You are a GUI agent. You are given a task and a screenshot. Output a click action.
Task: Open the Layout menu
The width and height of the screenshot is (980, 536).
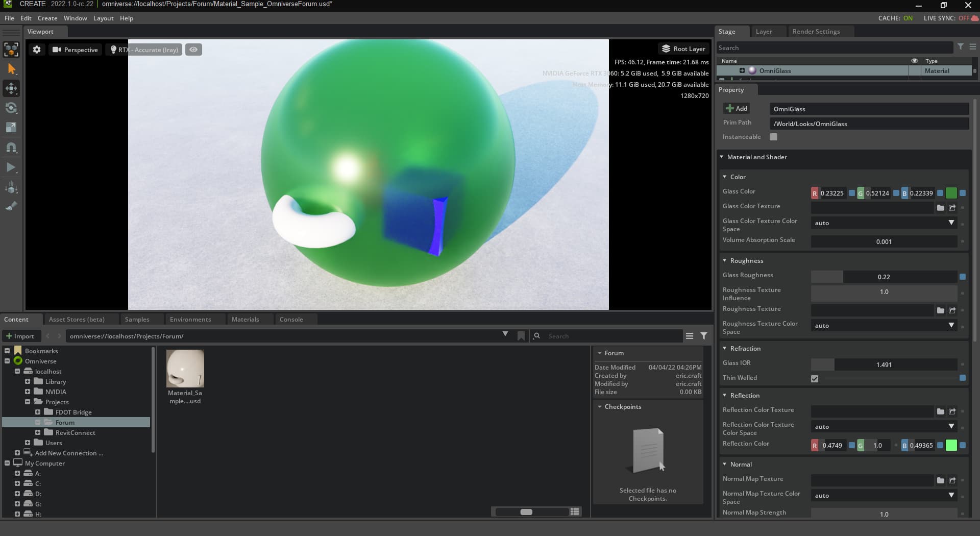click(103, 18)
